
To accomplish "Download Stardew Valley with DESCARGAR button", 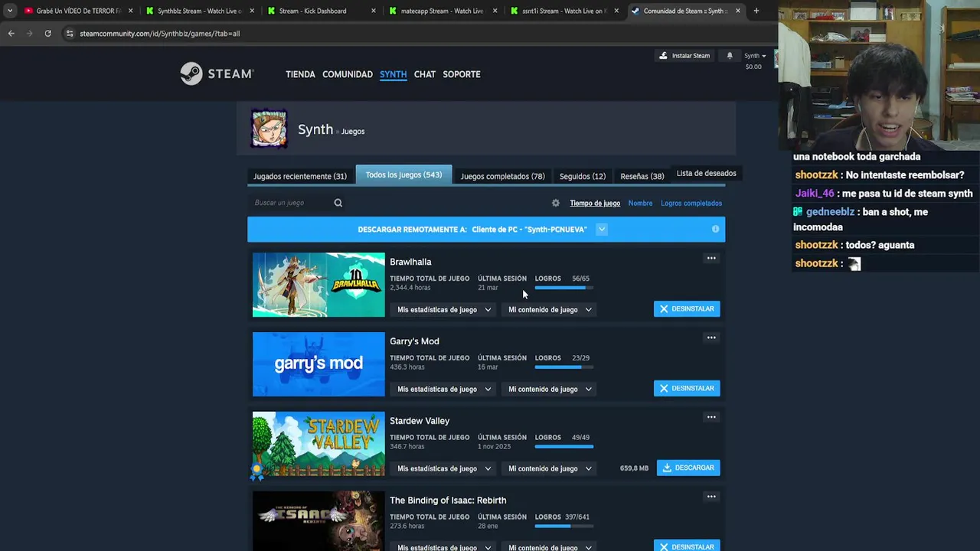I will [x=688, y=468].
